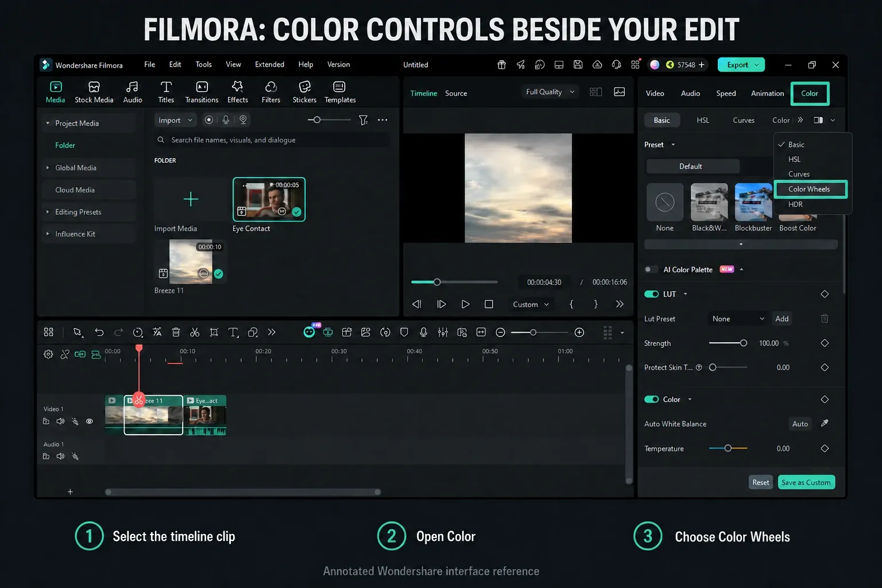Click the record button in media panel

(209, 120)
